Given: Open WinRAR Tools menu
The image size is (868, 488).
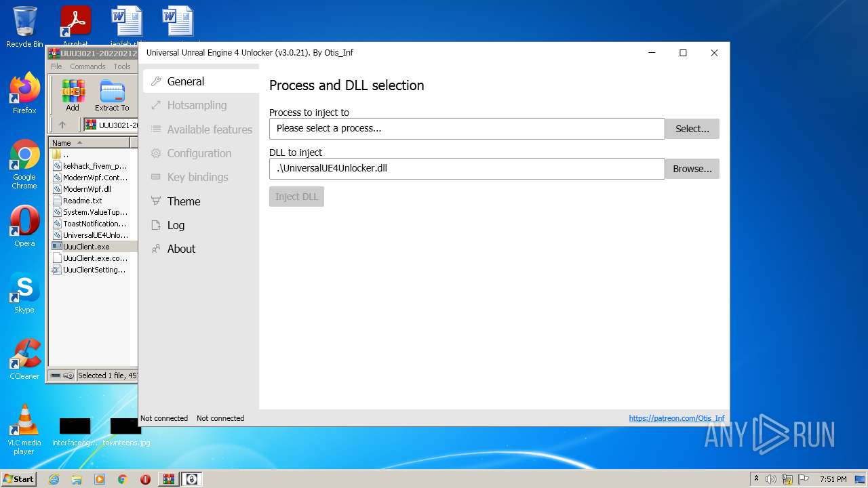Looking at the screenshot, I should point(122,66).
